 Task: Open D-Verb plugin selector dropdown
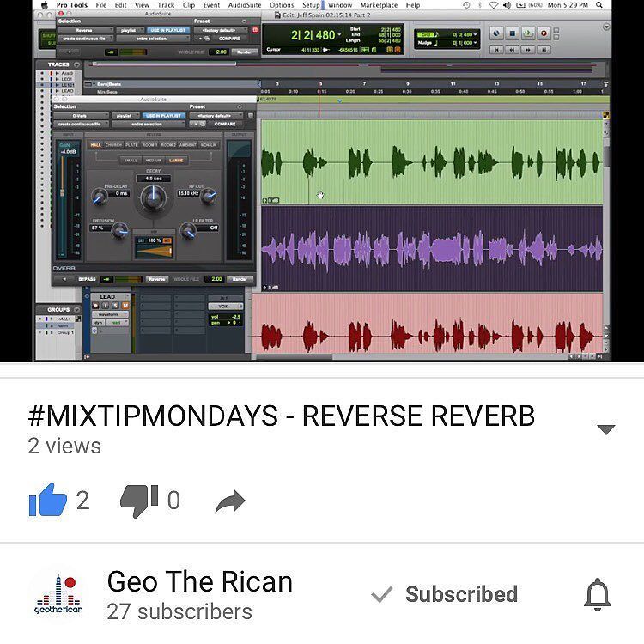coord(81,116)
